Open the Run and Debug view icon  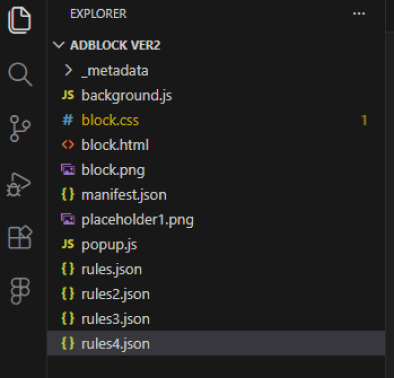click(19, 184)
